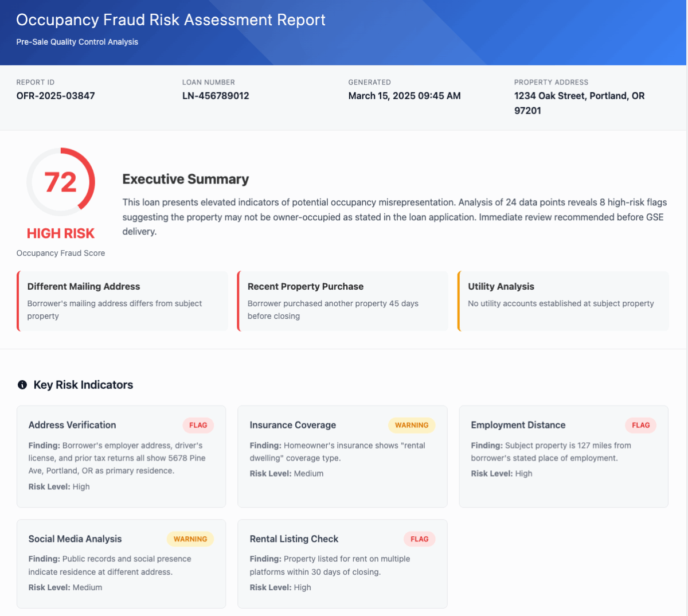
Task: Click the report ID OFR-2025-03847
Action: click(56, 96)
